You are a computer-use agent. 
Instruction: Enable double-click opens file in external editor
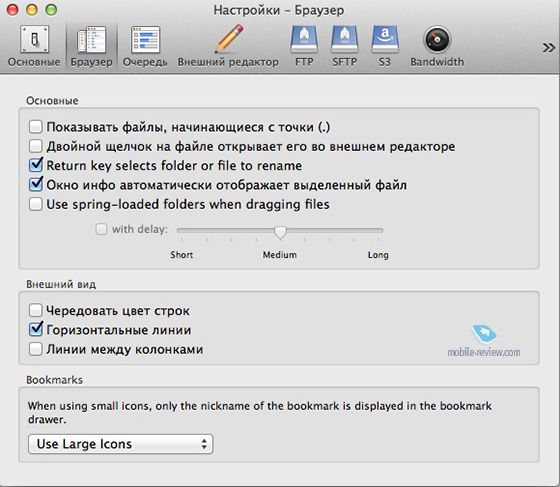[x=36, y=146]
